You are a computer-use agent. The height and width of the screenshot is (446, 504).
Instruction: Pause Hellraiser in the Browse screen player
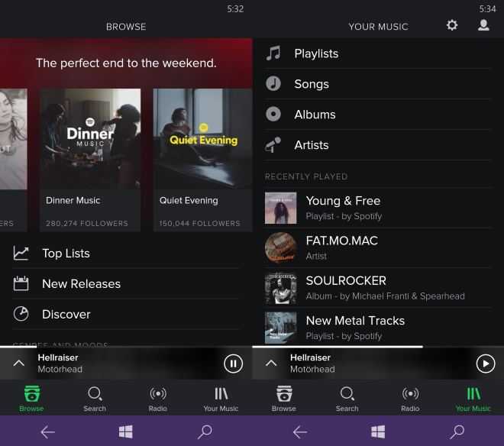233,364
